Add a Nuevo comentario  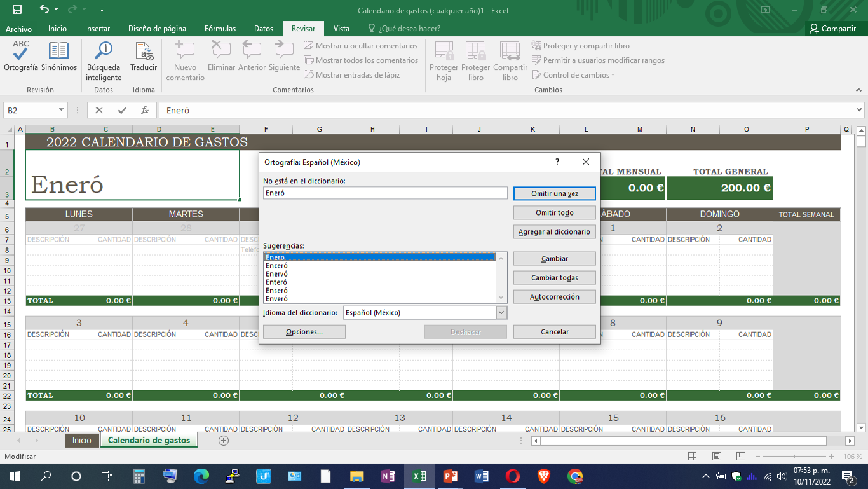click(185, 61)
